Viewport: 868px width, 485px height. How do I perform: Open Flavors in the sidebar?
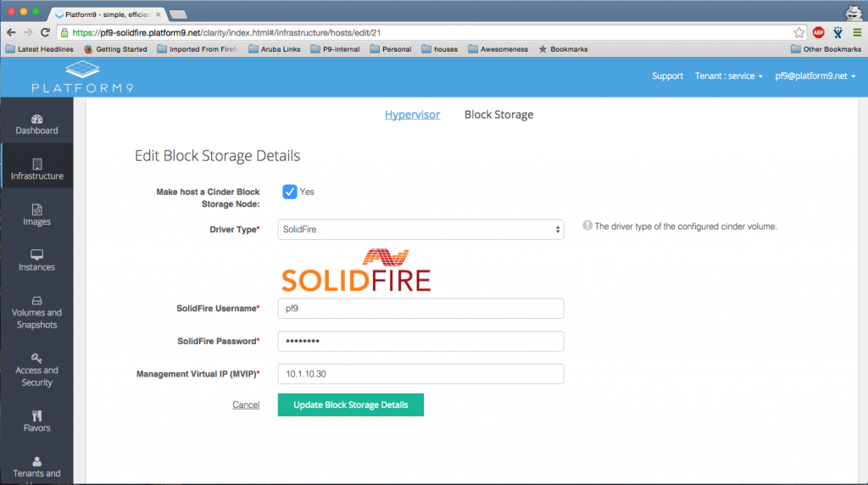[36, 416]
